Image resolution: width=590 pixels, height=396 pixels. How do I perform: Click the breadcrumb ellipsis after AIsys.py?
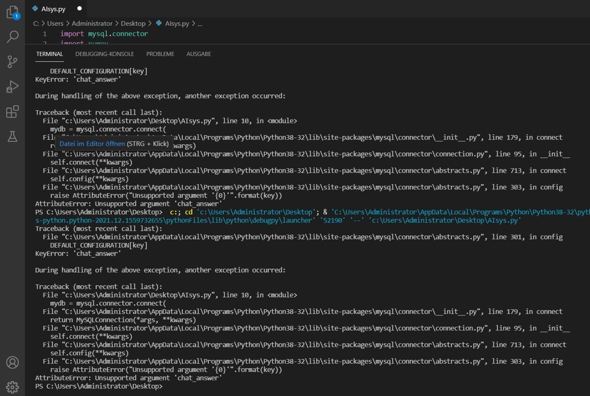tap(200, 24)
